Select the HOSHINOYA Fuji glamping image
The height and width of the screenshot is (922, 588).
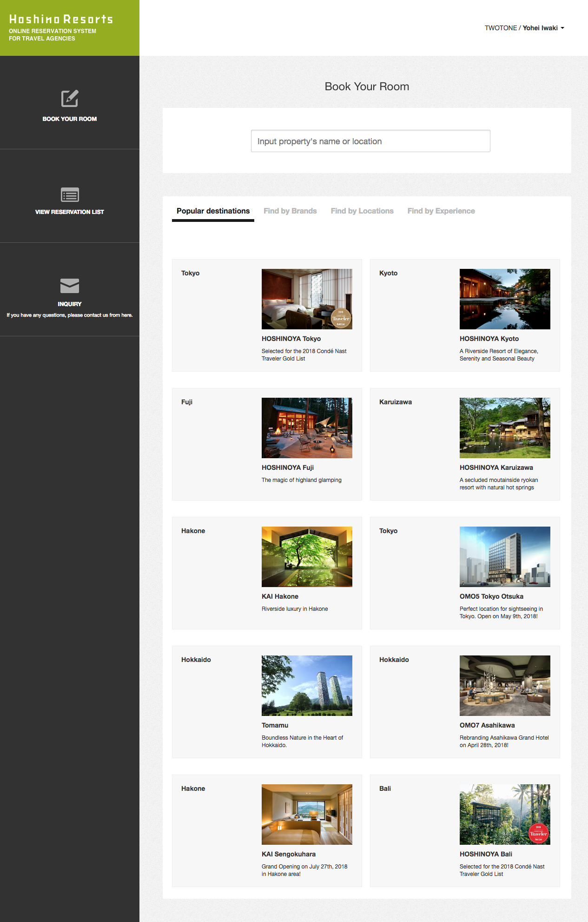(x=307, y=428)
